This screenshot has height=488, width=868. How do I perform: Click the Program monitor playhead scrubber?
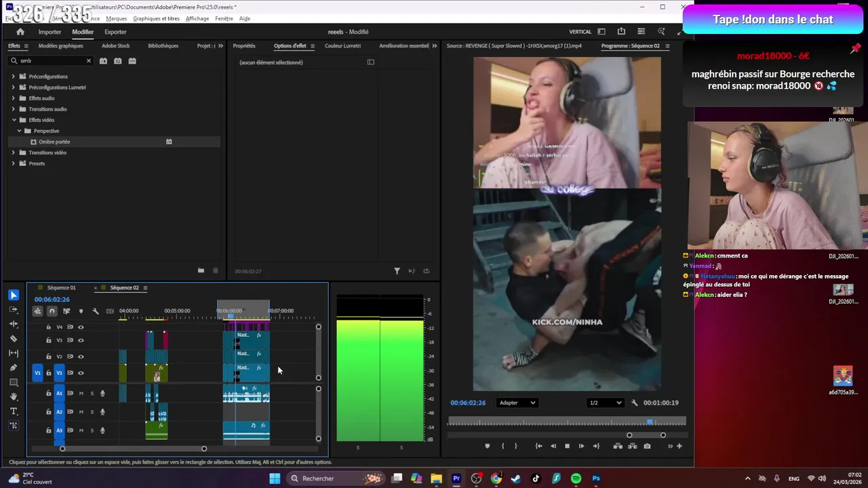tap(650, 422)
